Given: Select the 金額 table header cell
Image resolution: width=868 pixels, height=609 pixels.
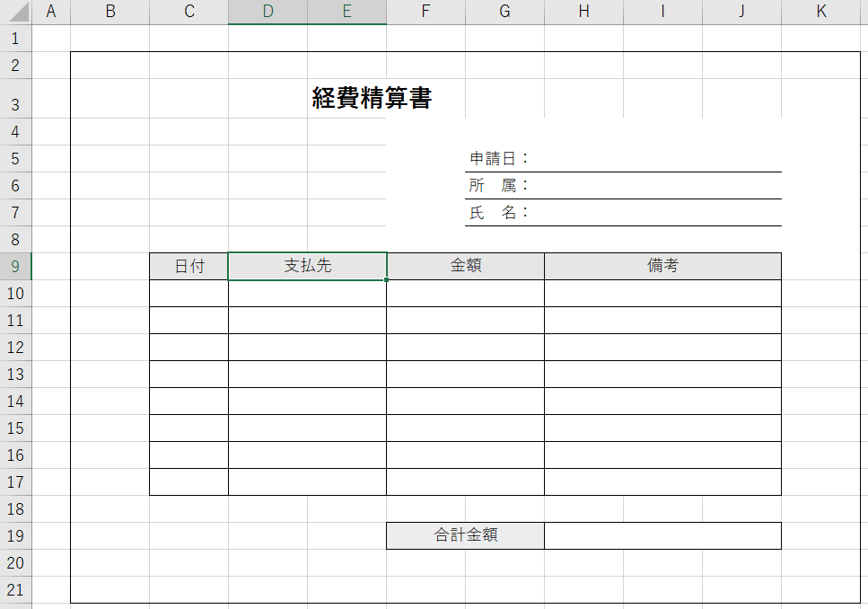Looking at the screenshot, I should tap(464, 266).
